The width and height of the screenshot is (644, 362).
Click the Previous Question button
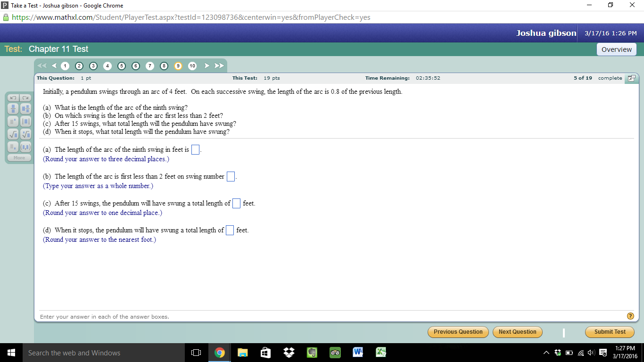[458, 332]
